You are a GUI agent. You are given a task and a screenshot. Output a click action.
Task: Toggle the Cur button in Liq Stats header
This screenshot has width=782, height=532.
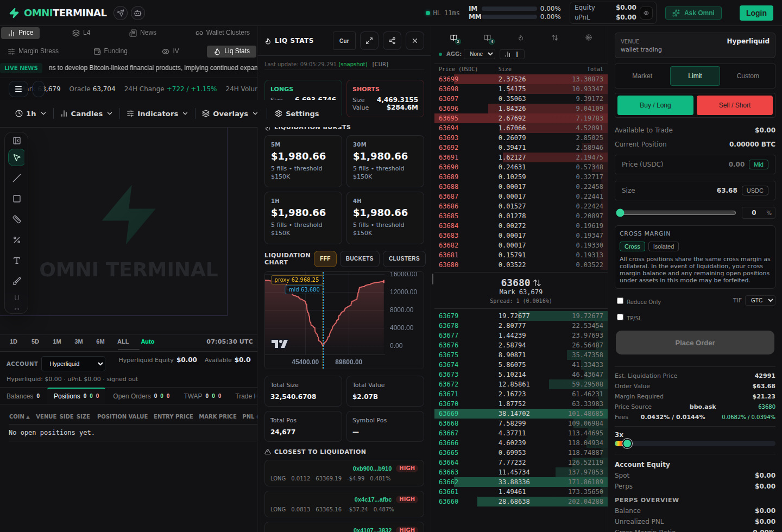point(344,41)
